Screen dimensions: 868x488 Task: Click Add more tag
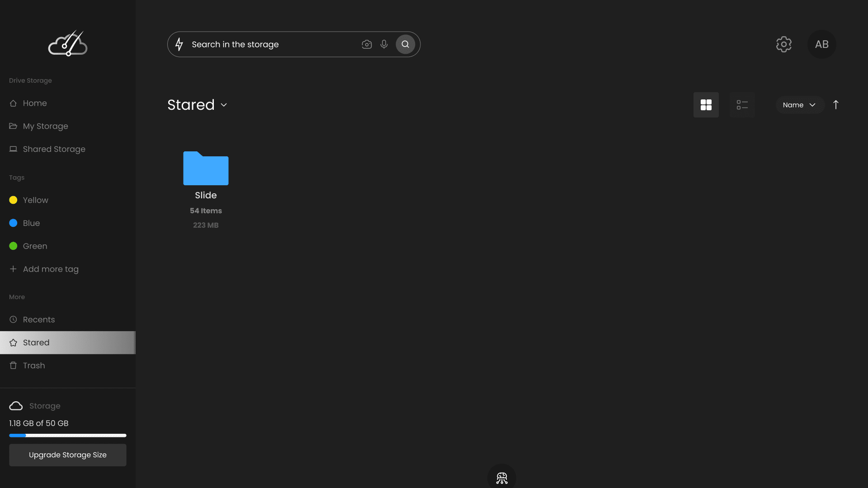coord(68,269)
